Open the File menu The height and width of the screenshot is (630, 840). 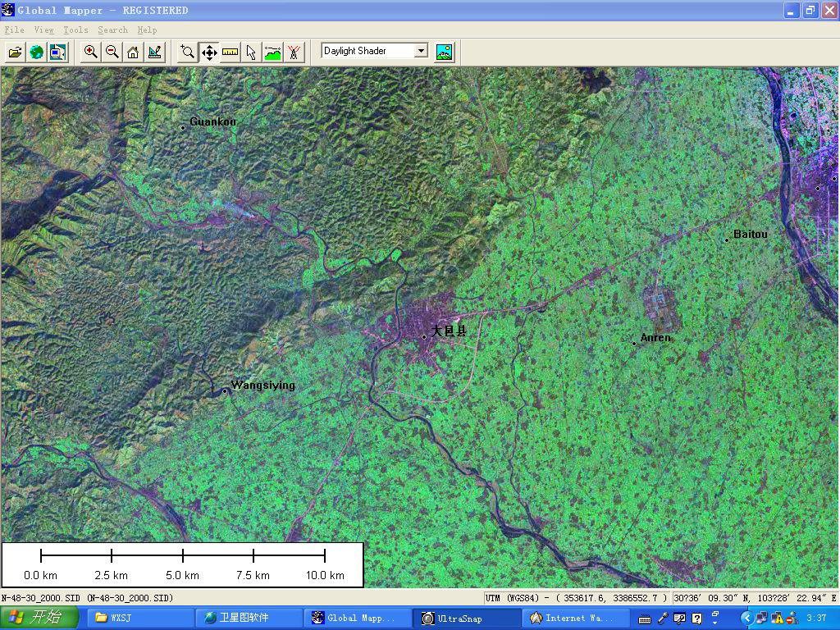[x=14, y=30]
